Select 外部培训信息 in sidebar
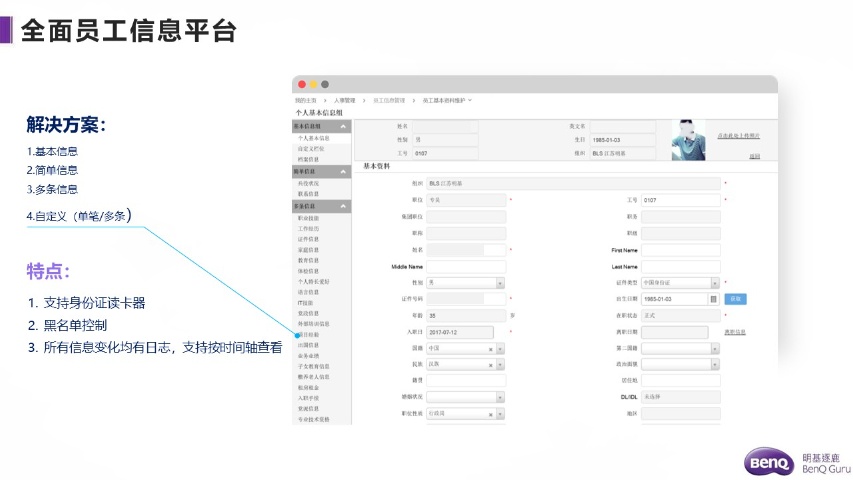The image size is (853, 480). click(x=313, y=324)
